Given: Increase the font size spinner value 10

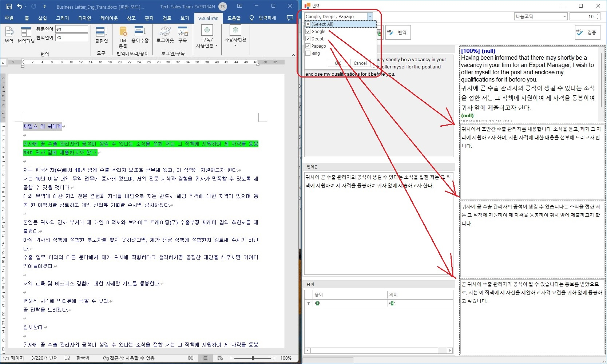Looking at the screenshot, I should tap(598, 15).
